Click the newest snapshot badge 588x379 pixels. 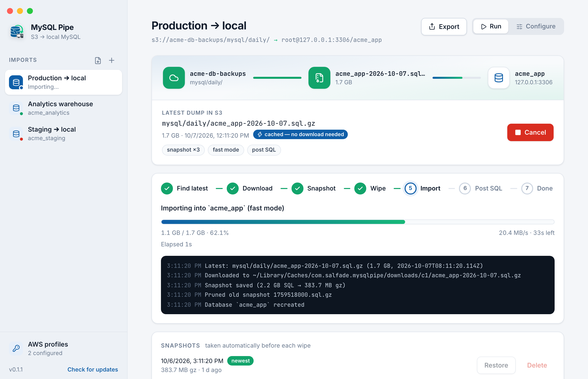pyautogui.click(x=240, y=361)
